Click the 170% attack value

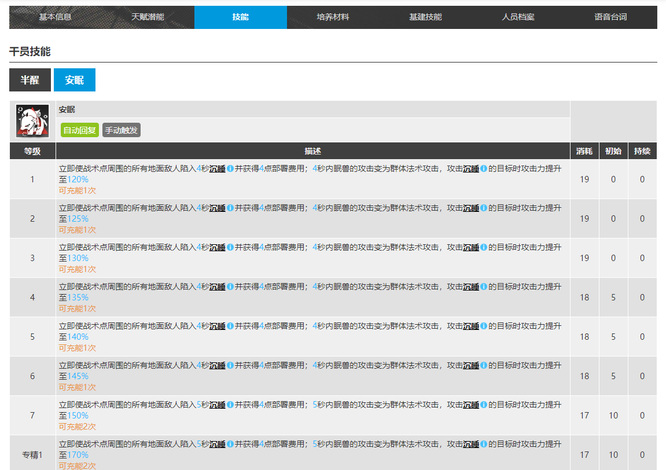(x=78, y=455)
